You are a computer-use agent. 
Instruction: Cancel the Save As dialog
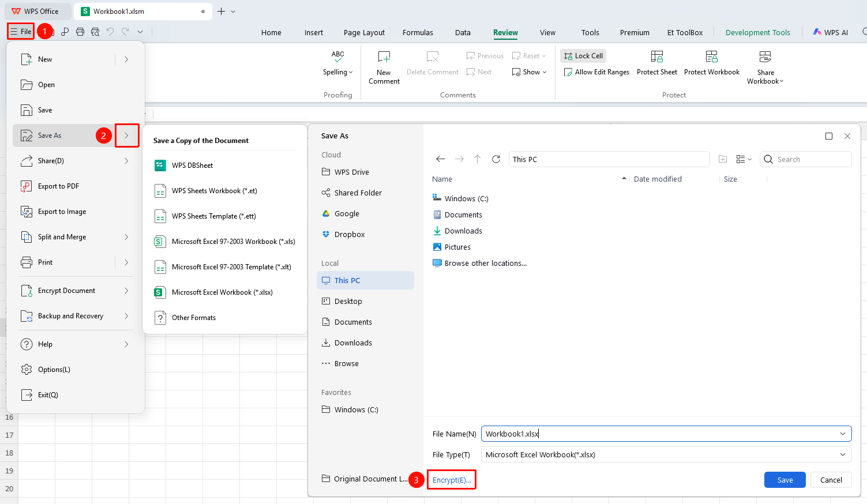pyautogui.click(x=831, y=480)
